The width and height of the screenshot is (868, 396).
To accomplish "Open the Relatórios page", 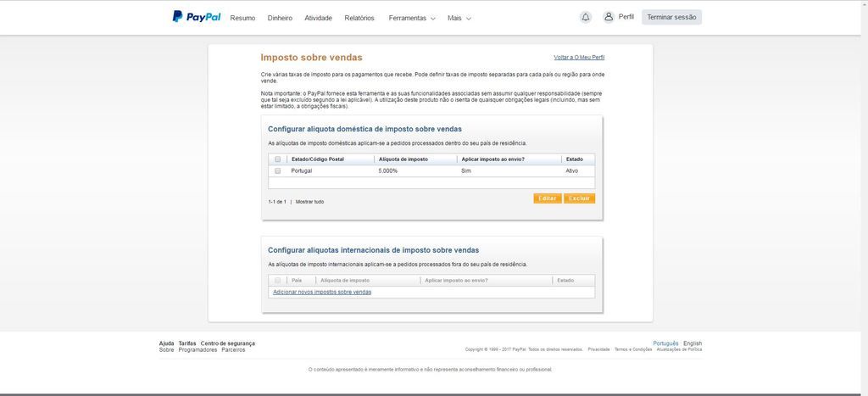I will point(359,18).
